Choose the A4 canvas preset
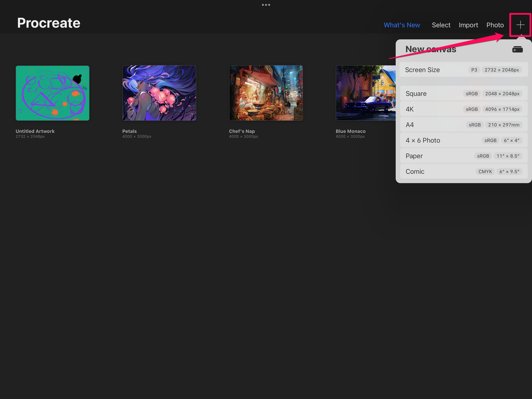The height and width of the screenshot is (399, 532). (463, 125)
